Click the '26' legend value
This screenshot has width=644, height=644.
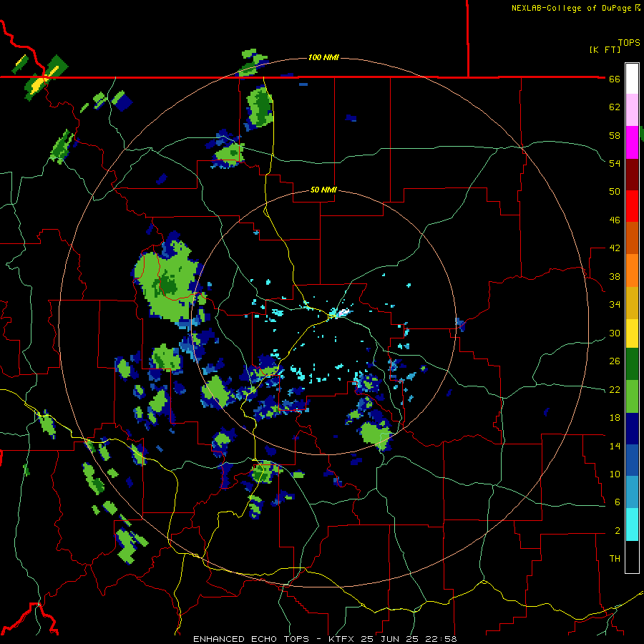(615, 361)
